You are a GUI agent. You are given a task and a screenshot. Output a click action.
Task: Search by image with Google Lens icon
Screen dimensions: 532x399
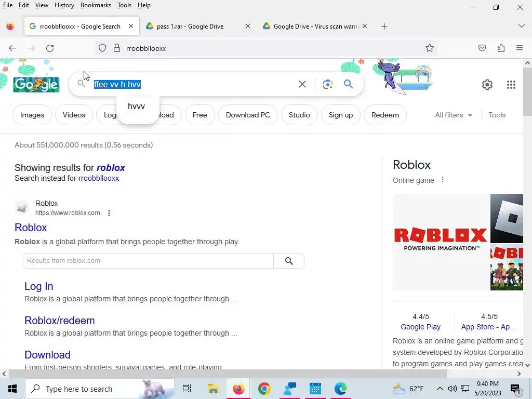coord(327,84)
